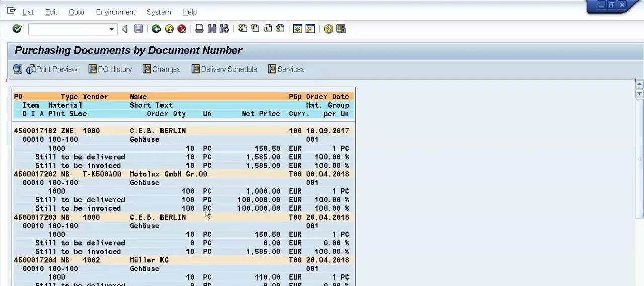644x286 pixels.
Task: Click the yellow Exit icon
Action: pyautogui.click(x=169, y=29)
